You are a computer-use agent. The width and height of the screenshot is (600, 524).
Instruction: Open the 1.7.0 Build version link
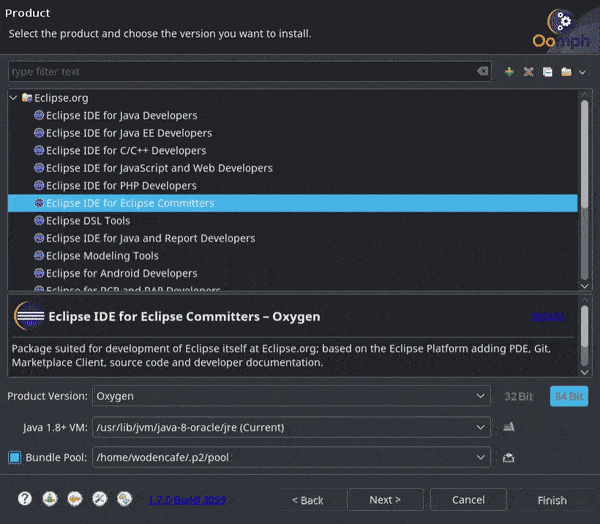(x=187, y=500)
